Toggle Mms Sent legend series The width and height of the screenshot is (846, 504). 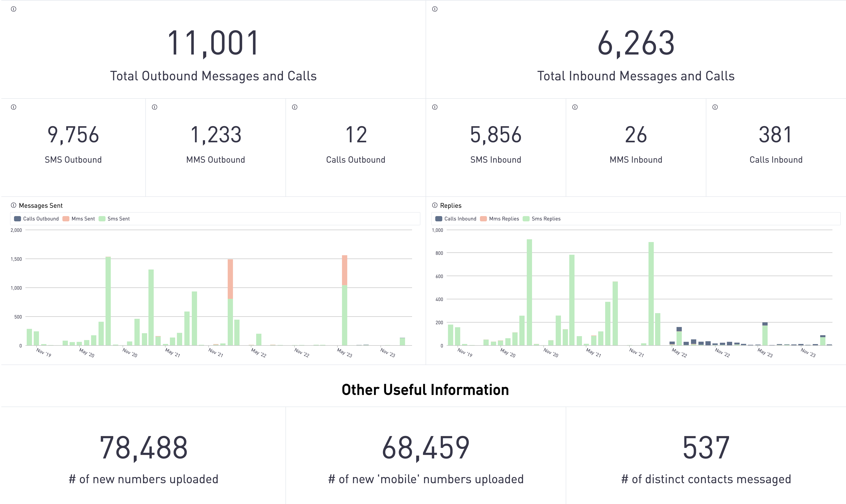pos(79,219)
